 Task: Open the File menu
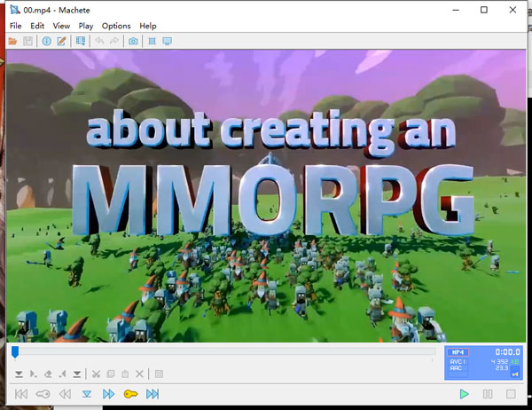[16, 26]
